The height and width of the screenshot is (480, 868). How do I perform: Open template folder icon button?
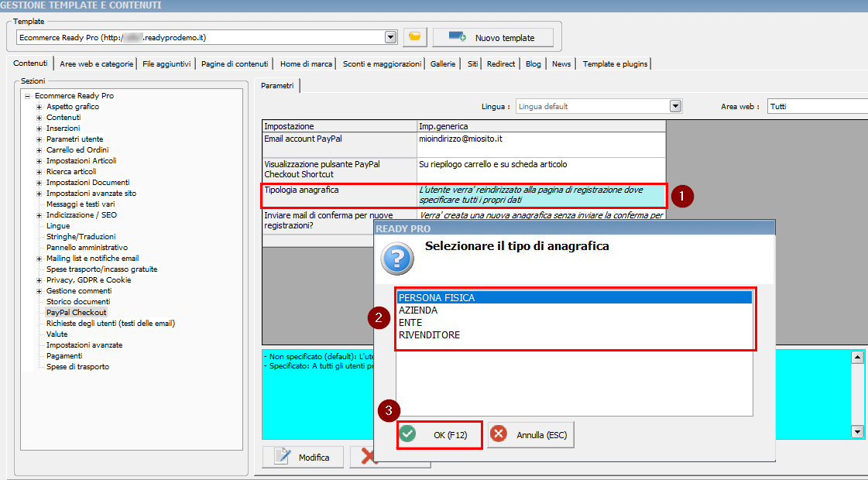[414, 37]
